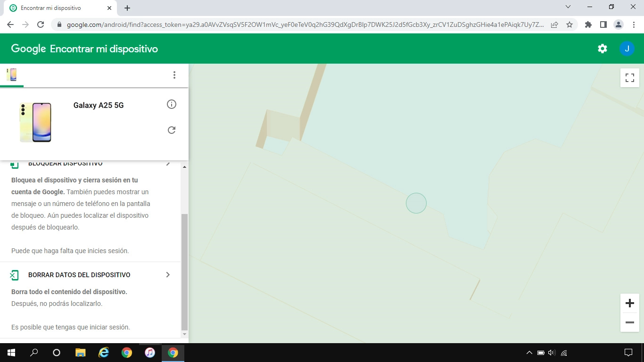Open the browser tab search chevron
Screen dimensions: 644x362
568,6
